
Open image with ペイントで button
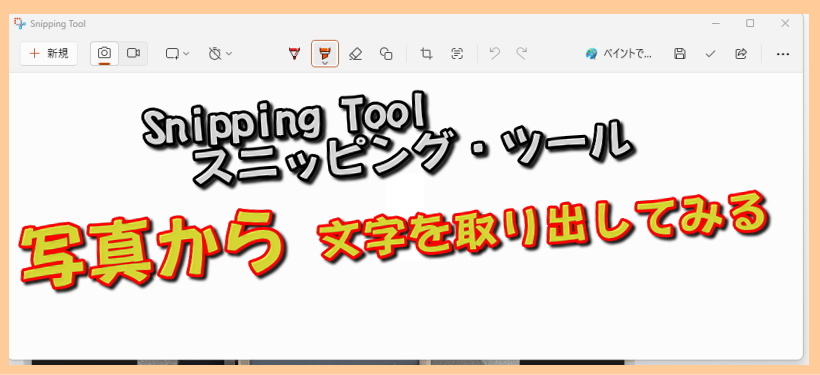click(x=619, y=54)
